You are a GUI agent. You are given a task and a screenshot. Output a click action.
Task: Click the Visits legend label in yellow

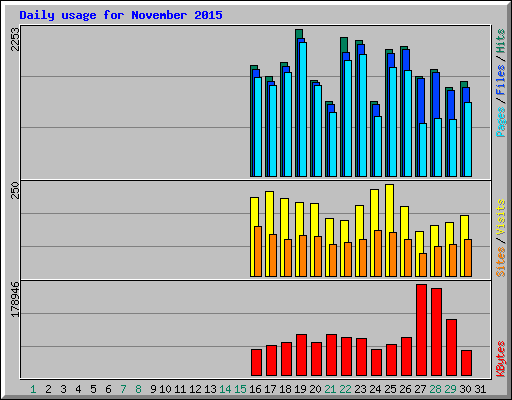point(500,217)
